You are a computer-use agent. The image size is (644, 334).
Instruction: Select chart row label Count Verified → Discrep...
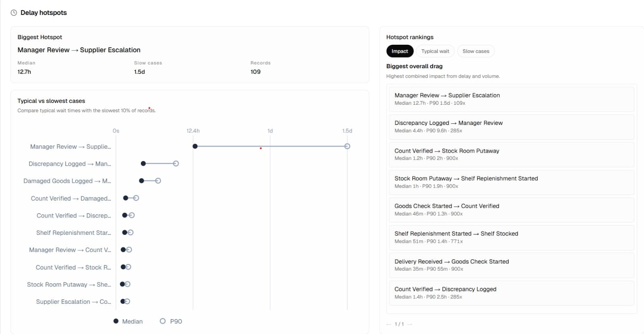74,216
